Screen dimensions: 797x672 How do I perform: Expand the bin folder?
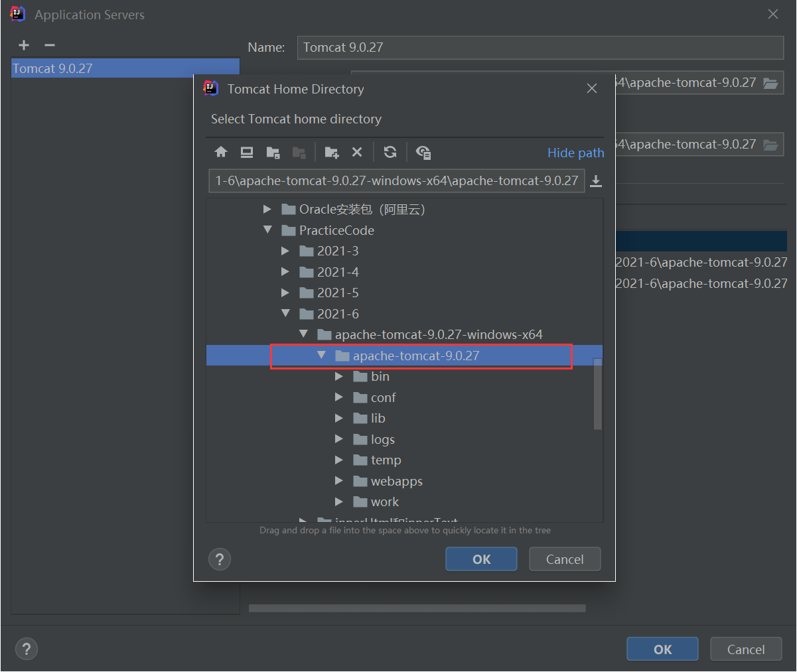(x=339, y=376)
